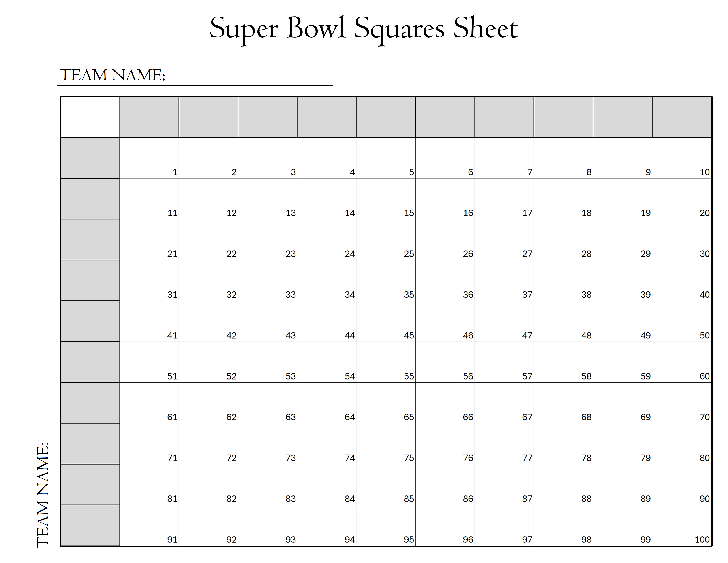This screenshot has height=563, width=728.
Task: Select the square numbered 50
Action: tap(682, 321)
